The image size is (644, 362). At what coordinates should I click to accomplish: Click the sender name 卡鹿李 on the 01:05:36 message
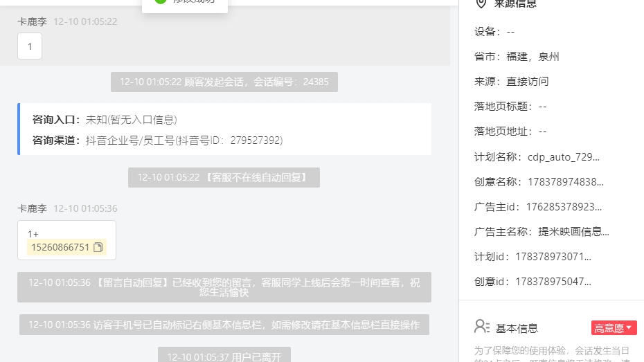click(x=32, y=208)
